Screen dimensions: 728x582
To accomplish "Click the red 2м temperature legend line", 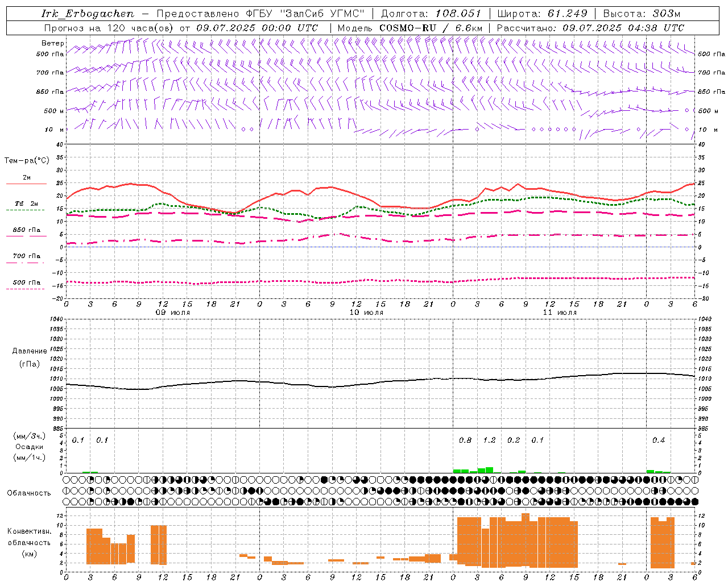I will pos(26,184).
